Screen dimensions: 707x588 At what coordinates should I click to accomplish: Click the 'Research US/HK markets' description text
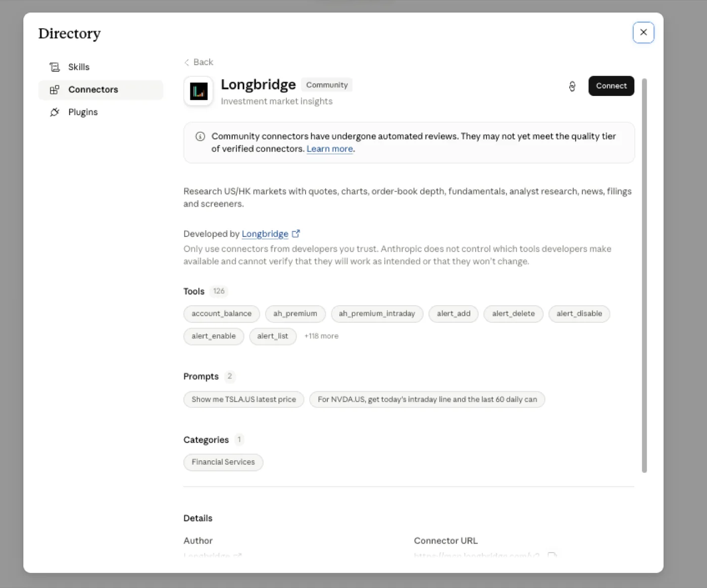(408, 198)
